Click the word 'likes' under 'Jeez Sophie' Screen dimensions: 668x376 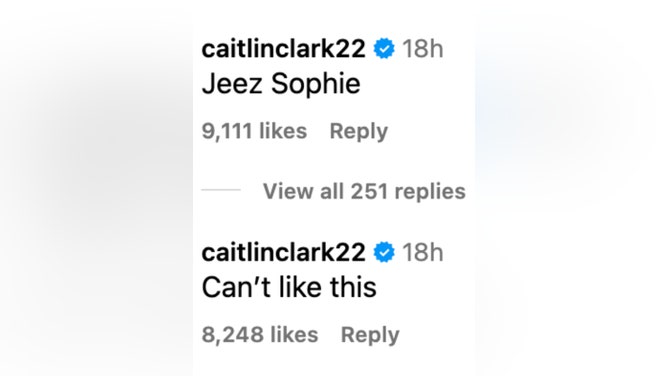point(283,131)
